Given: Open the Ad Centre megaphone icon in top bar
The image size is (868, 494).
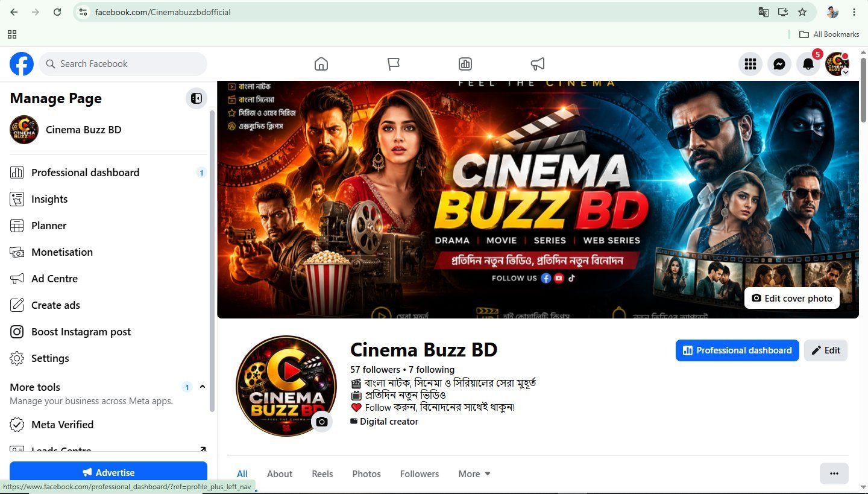Looking at the screenshot, I should [538, 64].
